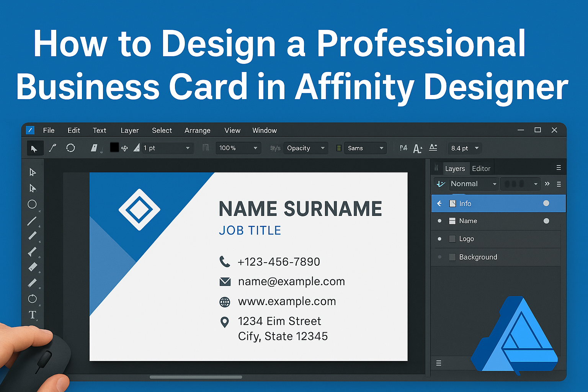Viewport: 588px width, 392px height.
Task: Toggle the Name layer visibility dot
Action: (x=439, y=221)
